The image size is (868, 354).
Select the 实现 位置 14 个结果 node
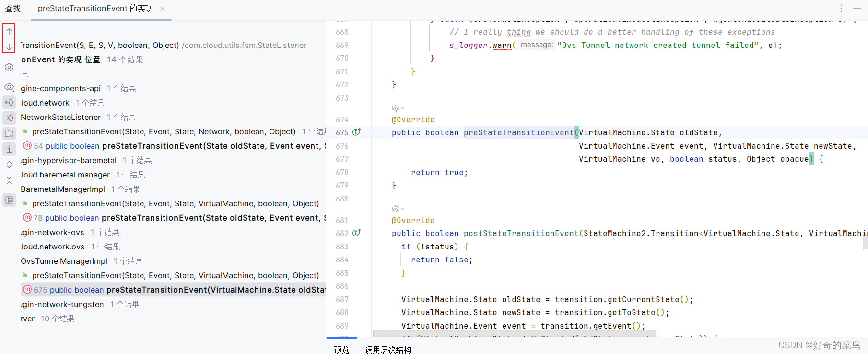[x=82, y=59]
